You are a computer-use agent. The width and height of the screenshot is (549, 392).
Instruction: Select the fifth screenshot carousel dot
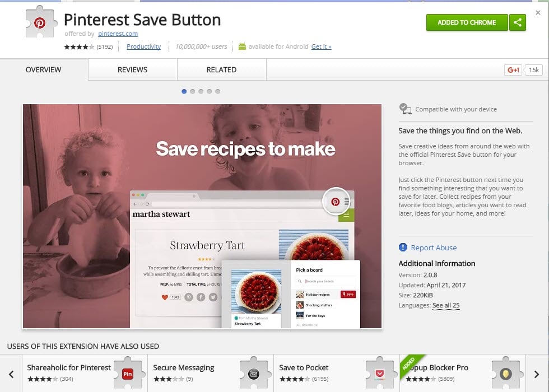click(218, 91)
